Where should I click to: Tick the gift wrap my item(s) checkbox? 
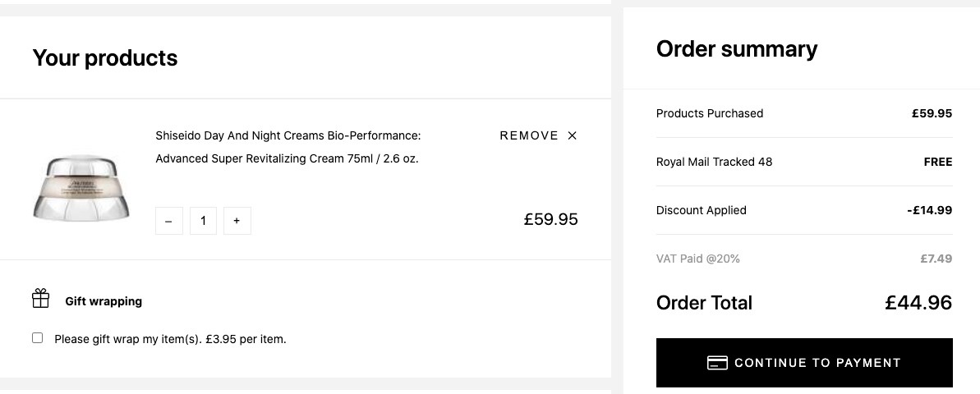38,338
